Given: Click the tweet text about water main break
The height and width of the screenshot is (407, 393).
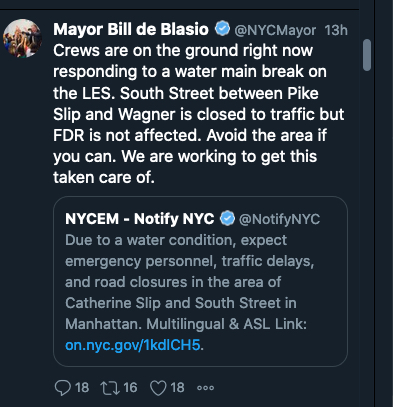Looking at the screenshot, I should click(x=198, y=114).
